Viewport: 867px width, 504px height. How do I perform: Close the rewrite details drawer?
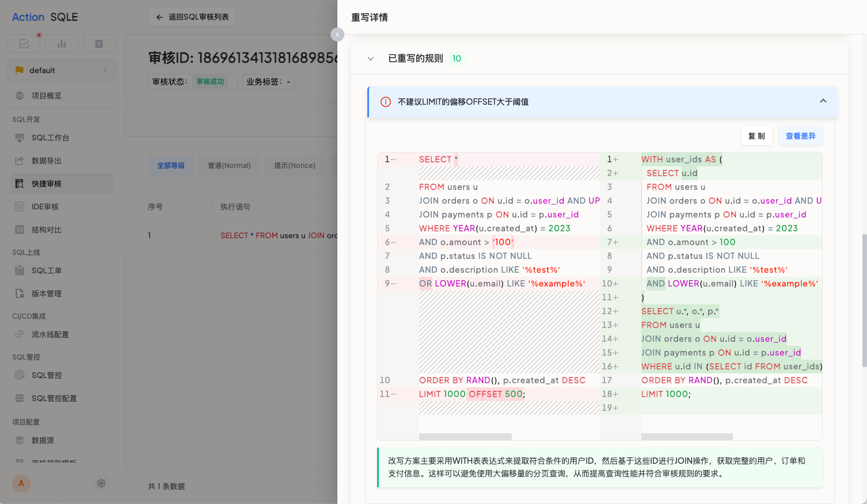pyautogui.click(x=337, y=35)
